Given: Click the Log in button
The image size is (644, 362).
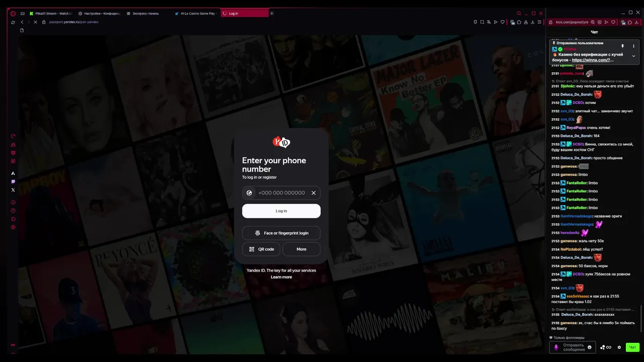Looking at the screenshot, I should 281,211.
